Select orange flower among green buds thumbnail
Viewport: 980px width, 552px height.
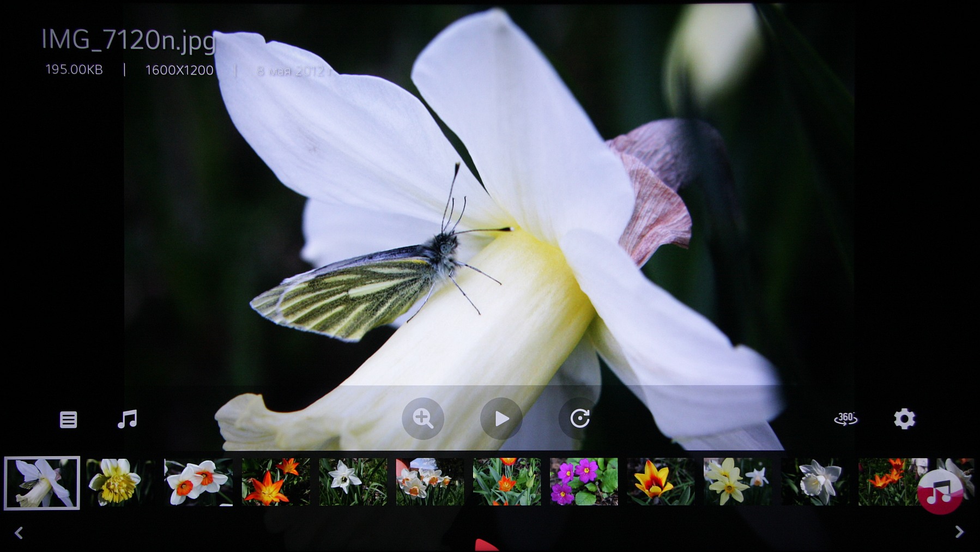pos(507,482)
